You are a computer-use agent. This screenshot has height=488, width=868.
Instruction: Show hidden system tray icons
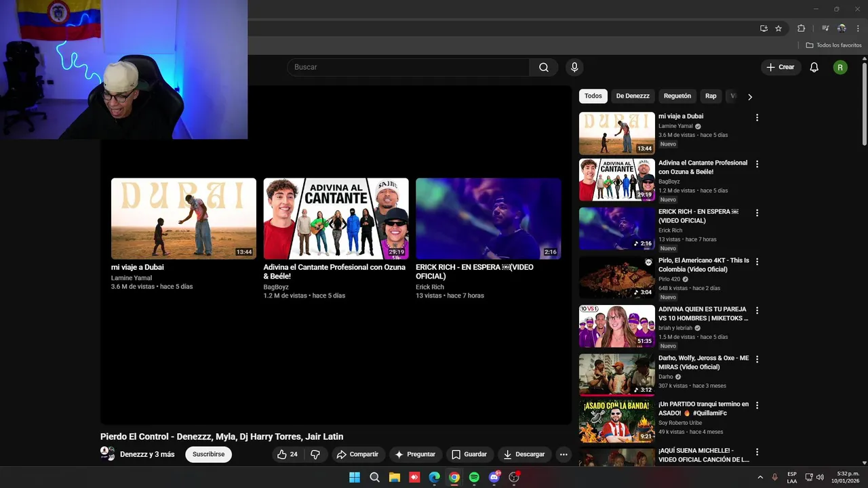click(759, 477)
